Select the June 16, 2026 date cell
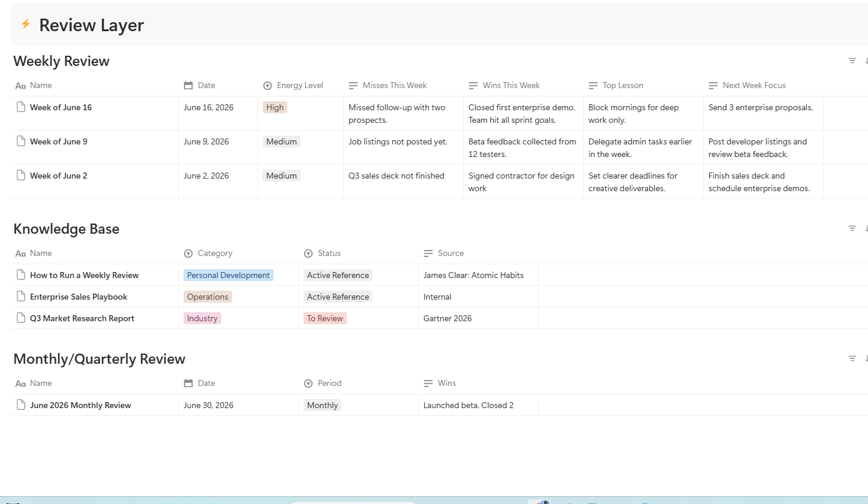The height and width of the screenshot is (504, 868). (218, 113)
